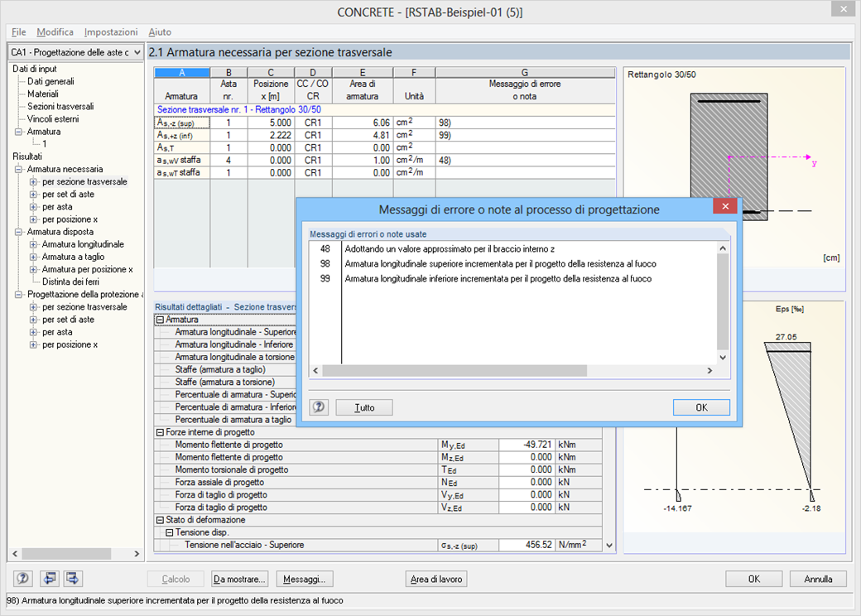Go to previous table with left arrow icon
Viewport: 861px width, 616px height.
click(x=50, y=579)
